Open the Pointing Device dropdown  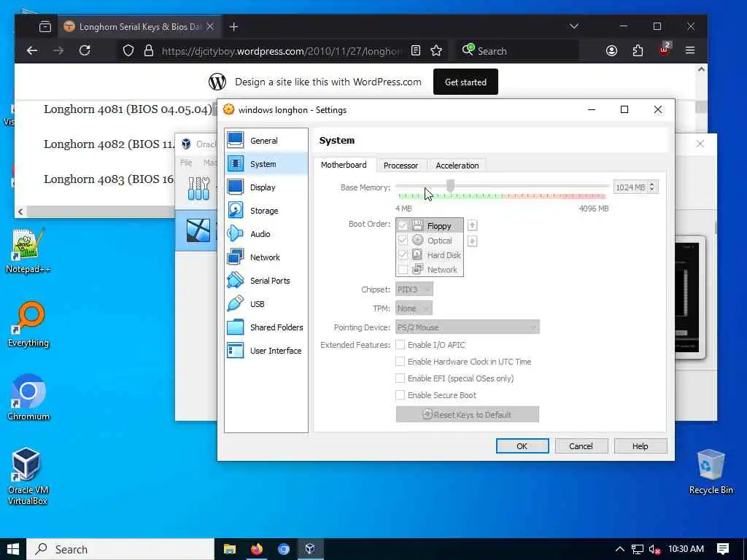(x=468, y=327)
